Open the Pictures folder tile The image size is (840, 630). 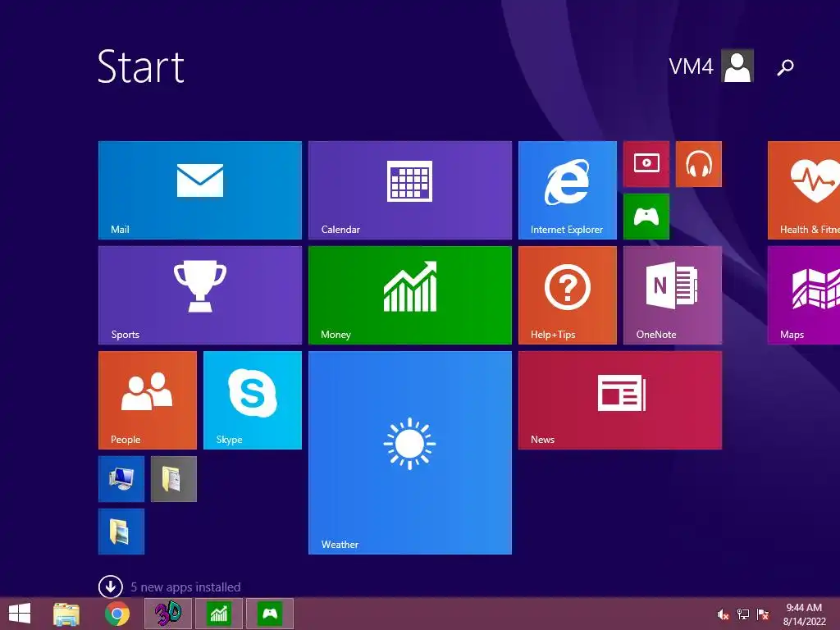point(121,532)
